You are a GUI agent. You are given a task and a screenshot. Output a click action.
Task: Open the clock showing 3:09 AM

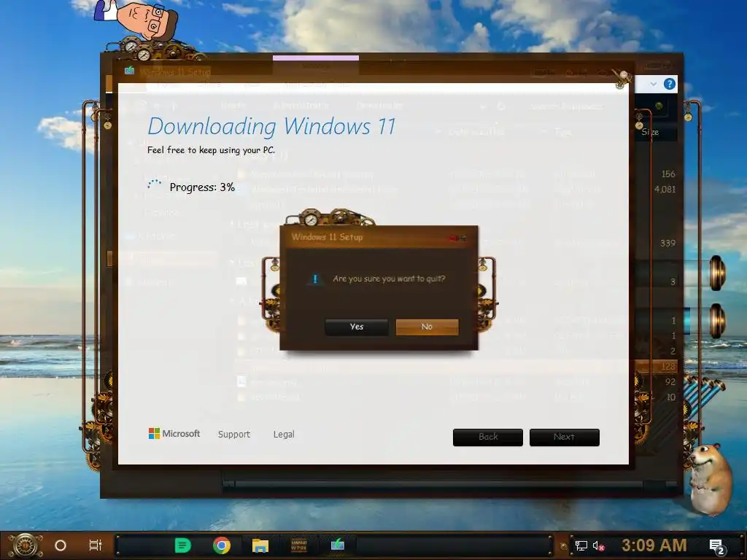click(x=654, y=545)
